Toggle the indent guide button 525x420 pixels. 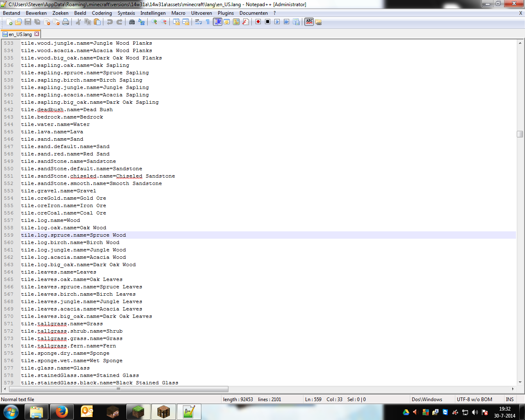[x=217, y=22]
